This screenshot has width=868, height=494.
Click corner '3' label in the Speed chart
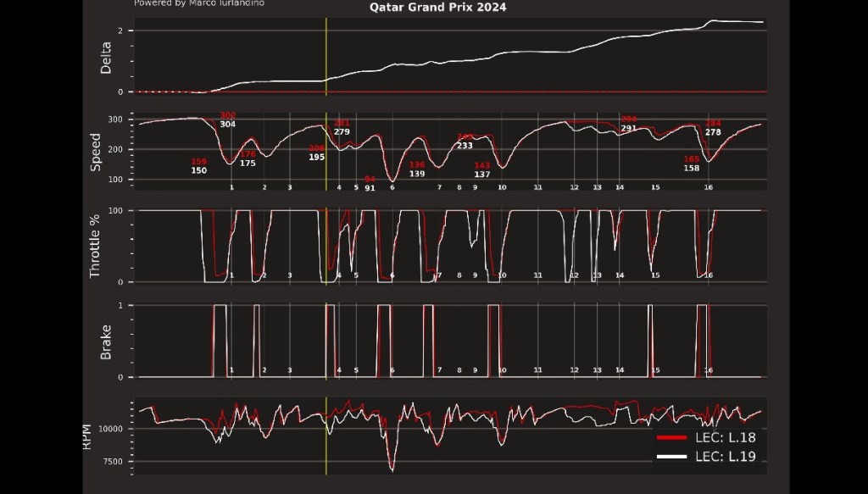coord(290,187)
